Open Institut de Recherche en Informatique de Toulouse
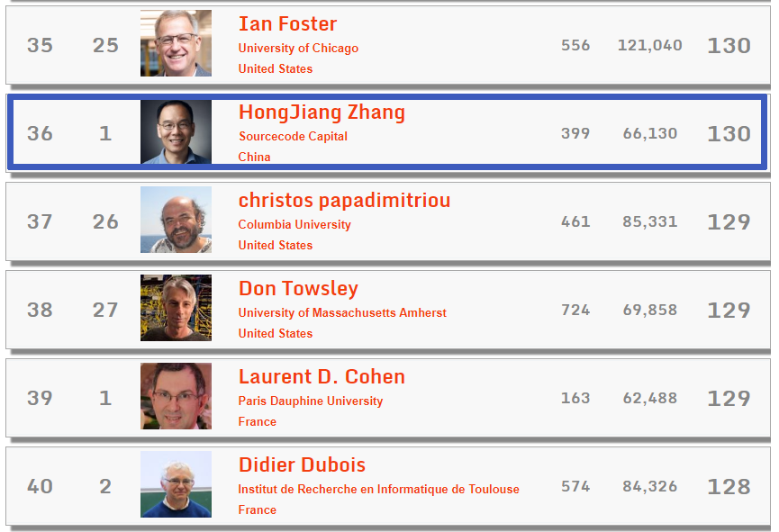The width and height of the screenshot is (779, 532). [378, 489]
